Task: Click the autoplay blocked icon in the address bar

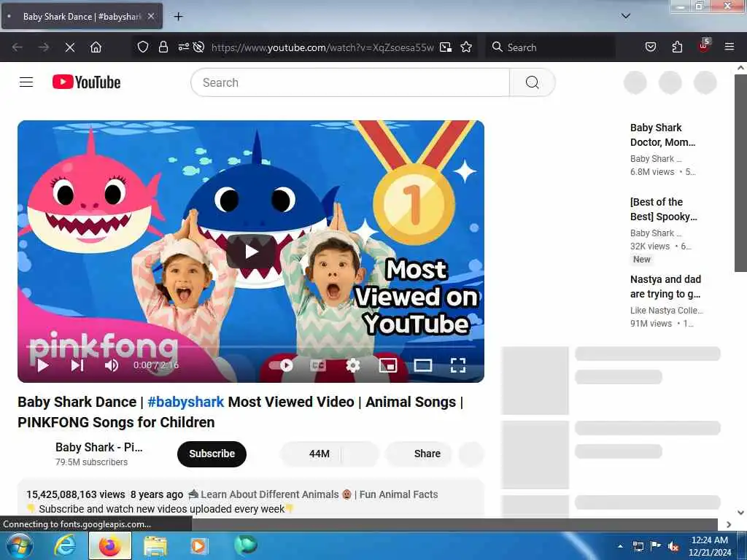Action: pyautogui.click(x=198, y=47)
